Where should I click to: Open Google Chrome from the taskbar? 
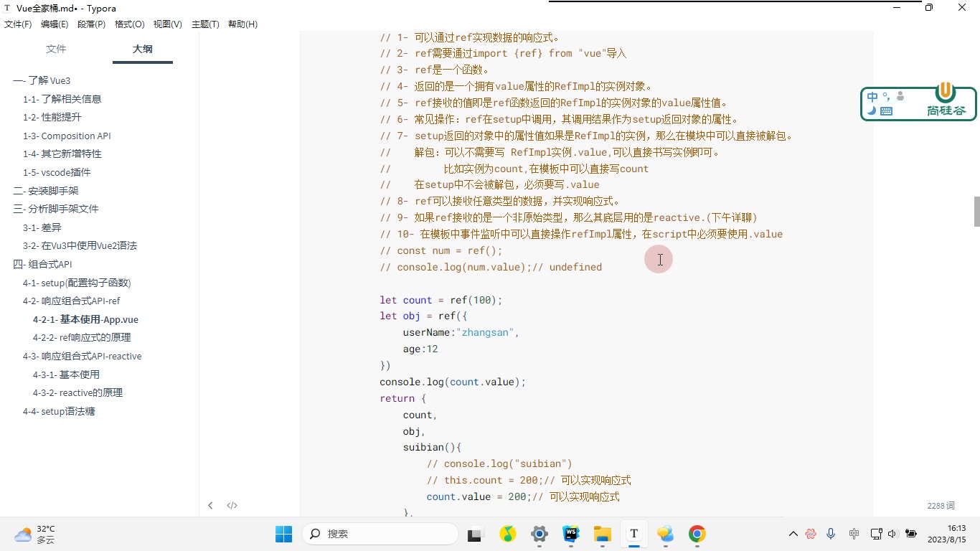[x=697, y=534]
